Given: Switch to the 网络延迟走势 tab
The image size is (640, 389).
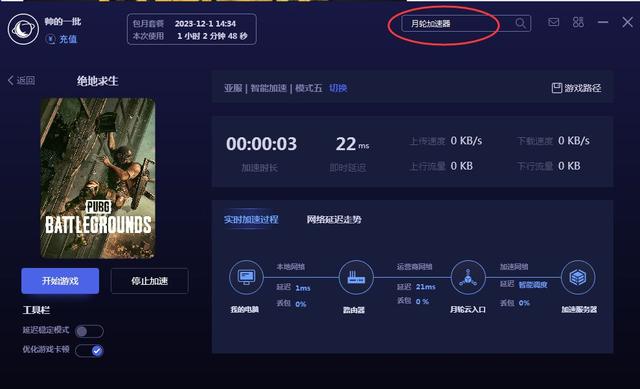Looking at the screenshot, I should tap(334, 220).
